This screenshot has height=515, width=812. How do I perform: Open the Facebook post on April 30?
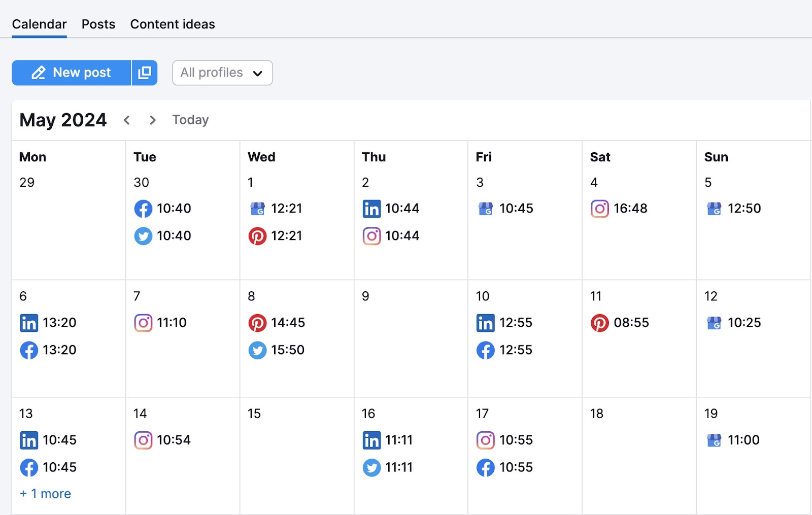pyautogui.click(x=162, y=209)
